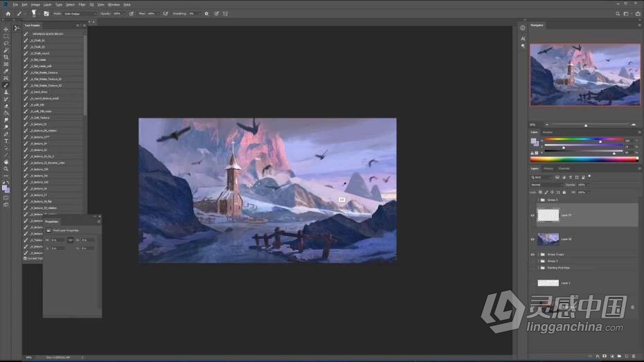Click Layer 36 thumbnail
Screen dimensions: 644x362
tap(548, 239)
